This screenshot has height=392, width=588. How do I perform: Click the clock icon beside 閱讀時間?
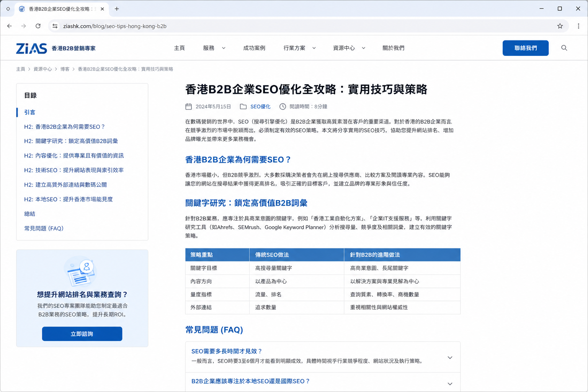(283, 106)
